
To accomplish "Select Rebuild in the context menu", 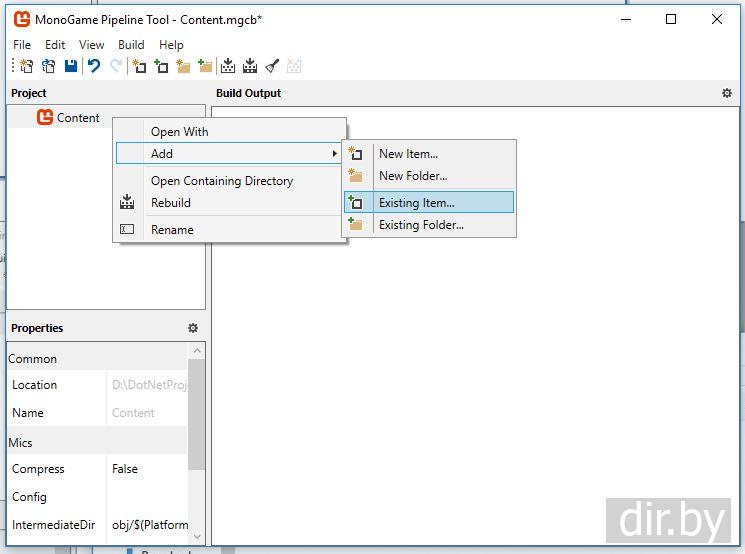I will [x=171, y=203].
